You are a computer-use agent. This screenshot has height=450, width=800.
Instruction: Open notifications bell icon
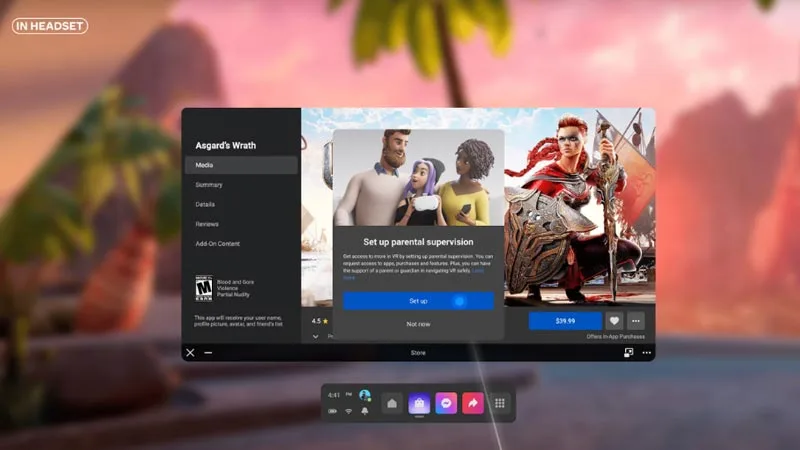click(x=365, y=411)
